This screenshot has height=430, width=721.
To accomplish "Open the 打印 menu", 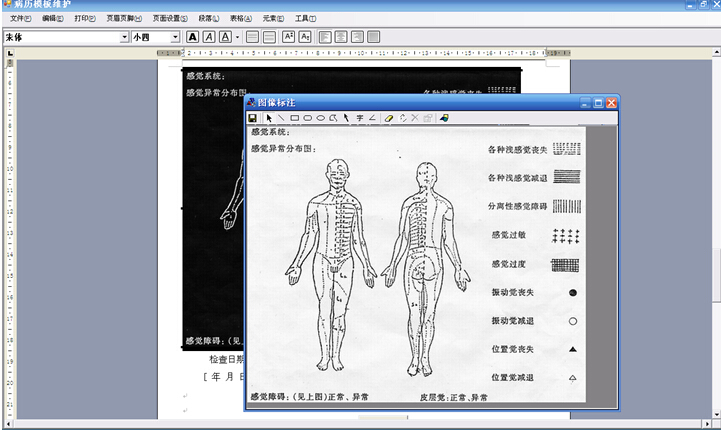I will [85, 18].
